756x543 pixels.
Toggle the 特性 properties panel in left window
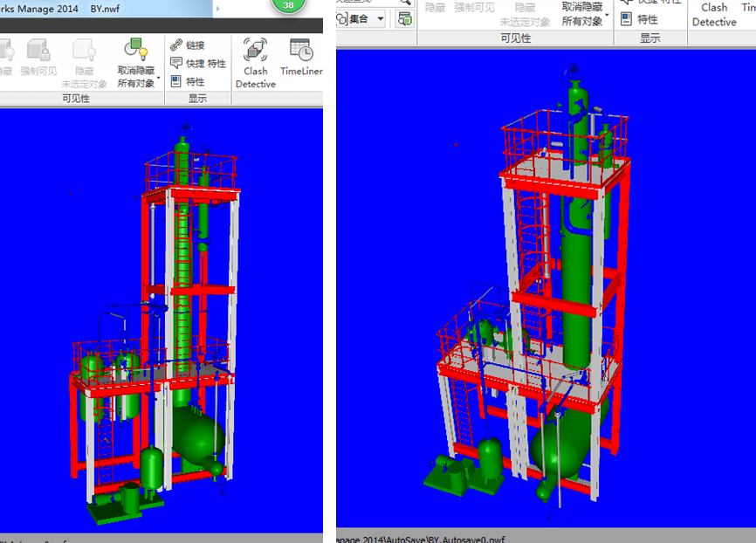click(x=187, y=82)
